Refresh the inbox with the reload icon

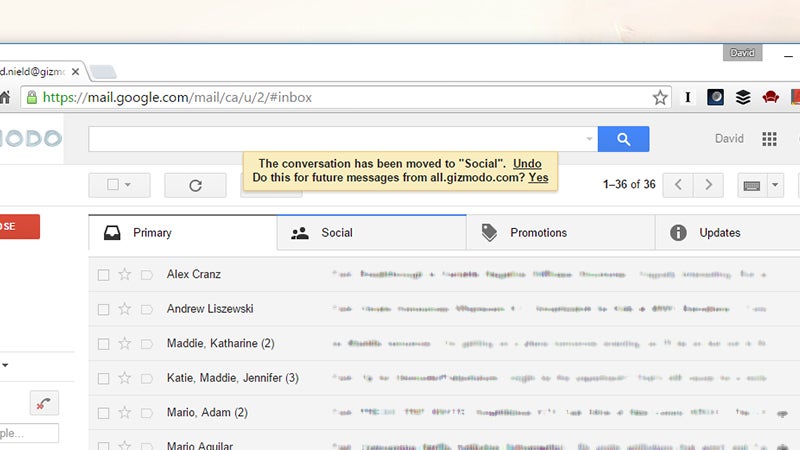point(195,185)
